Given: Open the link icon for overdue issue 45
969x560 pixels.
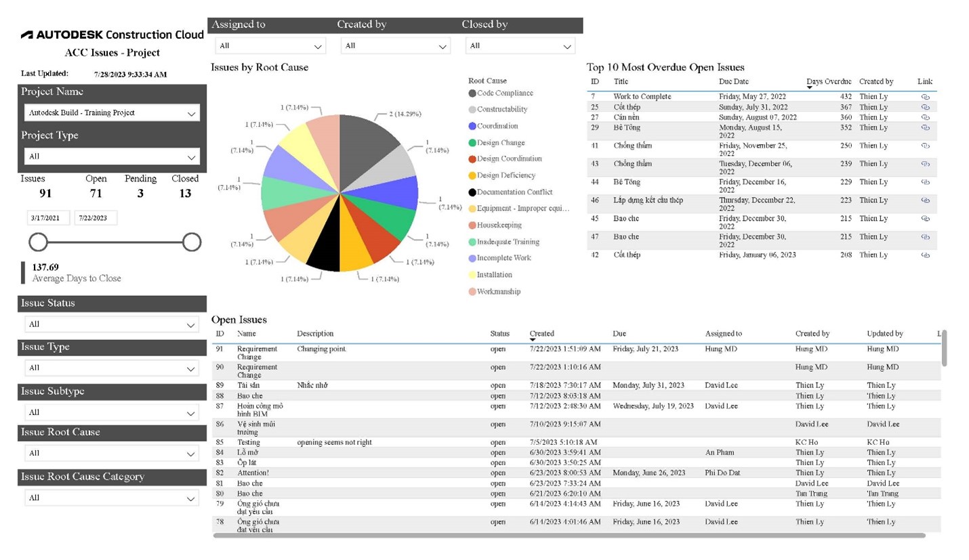Looking at the screenshot, I should (x=925, y=219).
